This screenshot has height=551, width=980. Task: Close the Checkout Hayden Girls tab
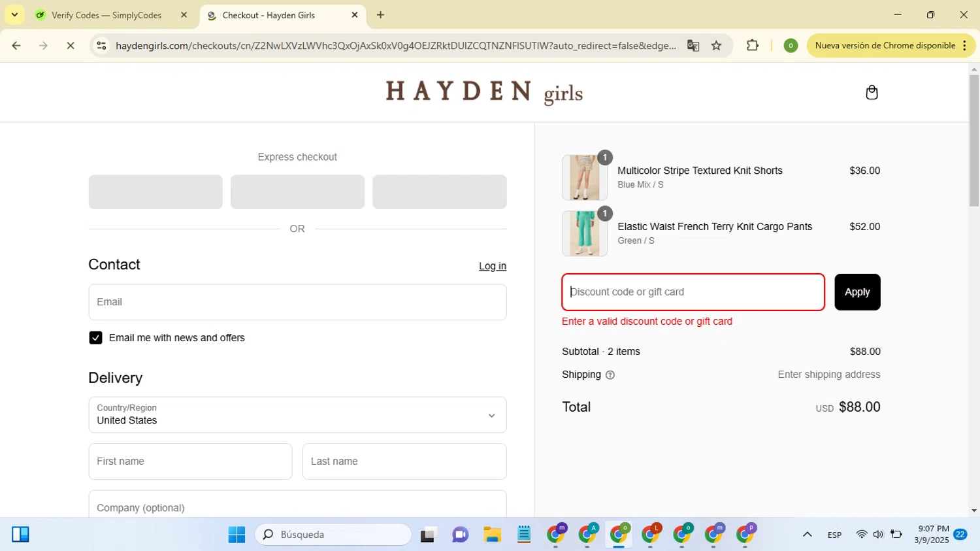click(x=355, y=15)
